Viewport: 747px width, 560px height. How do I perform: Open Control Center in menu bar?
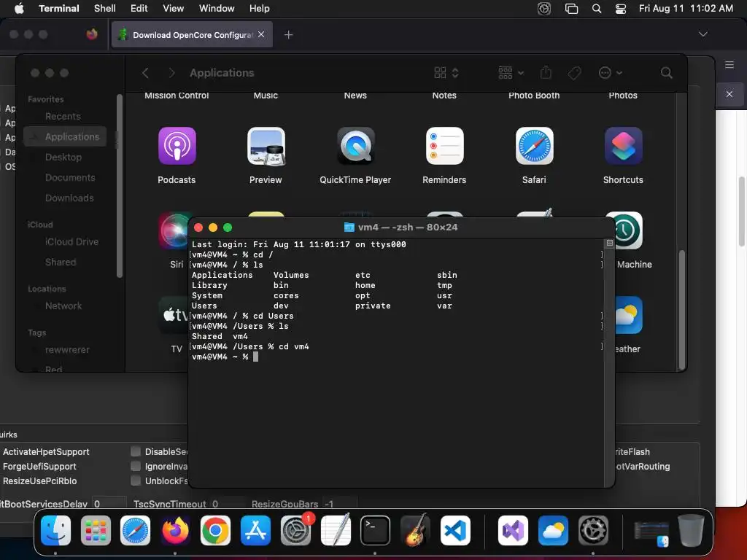pyautogui.click(x=621, y=9)
